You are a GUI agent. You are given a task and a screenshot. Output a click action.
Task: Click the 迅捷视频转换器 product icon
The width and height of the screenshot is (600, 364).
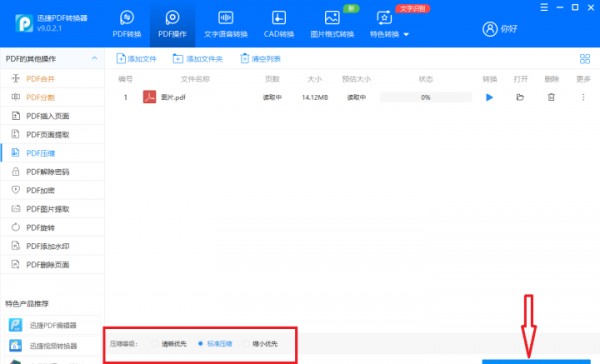(x=16, y=346)
